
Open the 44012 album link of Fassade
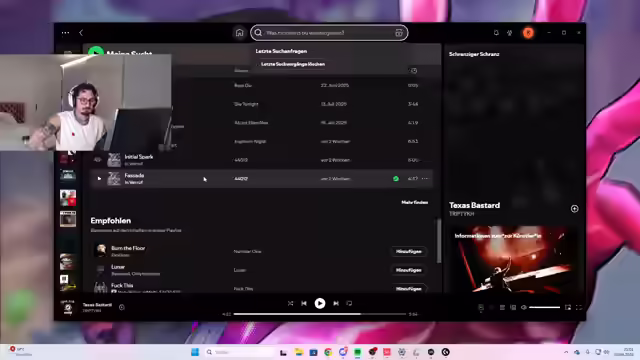241,179
